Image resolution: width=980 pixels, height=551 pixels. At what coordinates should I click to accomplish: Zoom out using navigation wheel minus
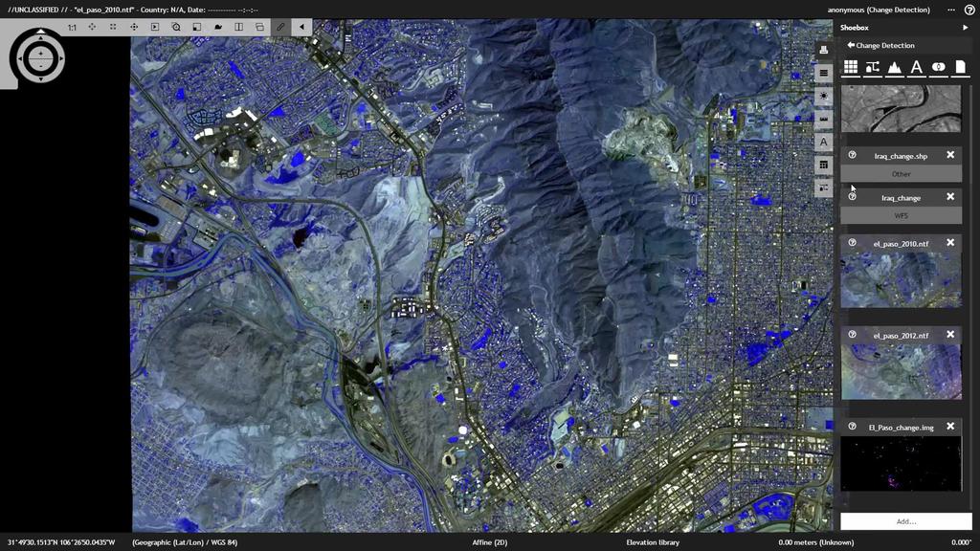pyautogui.click(x=40, y=64)
